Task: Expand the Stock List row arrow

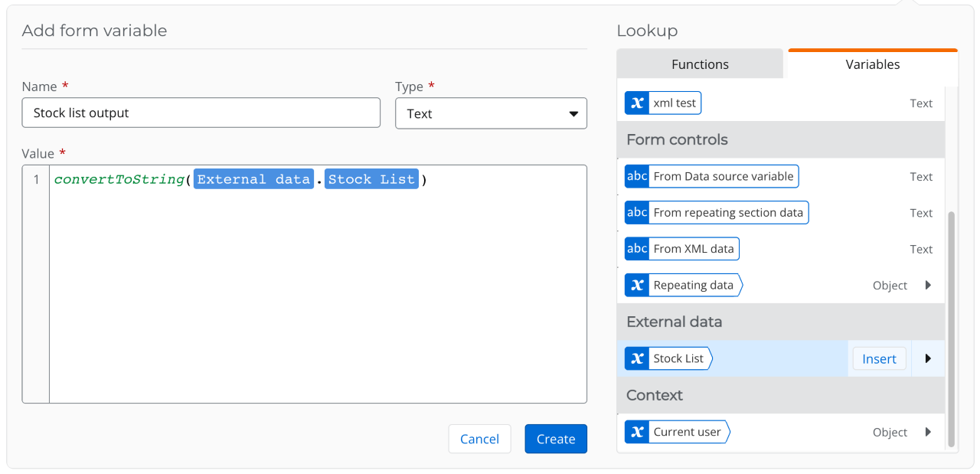Action: pyautogui.click(x=928, y=358)
